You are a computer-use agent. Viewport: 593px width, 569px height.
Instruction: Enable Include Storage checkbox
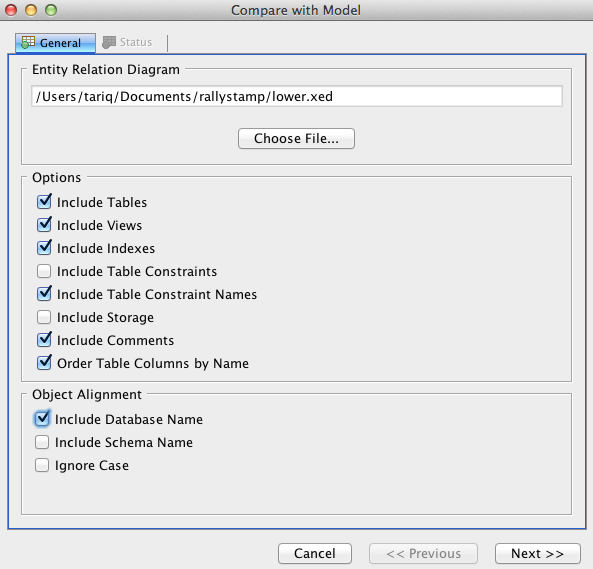click(44, 317)
